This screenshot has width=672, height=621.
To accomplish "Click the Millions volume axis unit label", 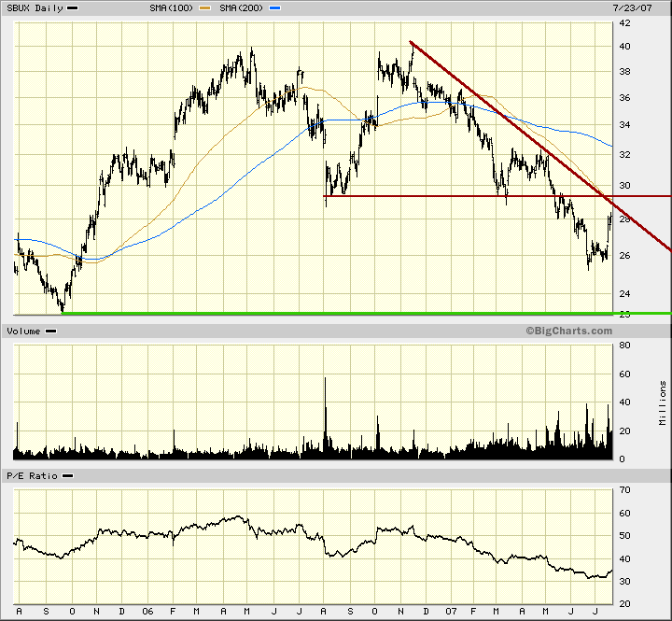I will (663, 402).
